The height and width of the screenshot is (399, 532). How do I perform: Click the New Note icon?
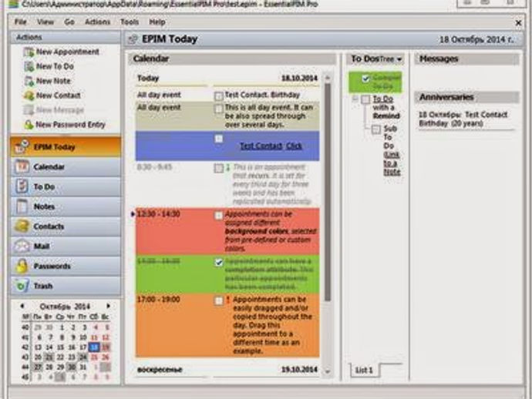click(x=29, y=81)
